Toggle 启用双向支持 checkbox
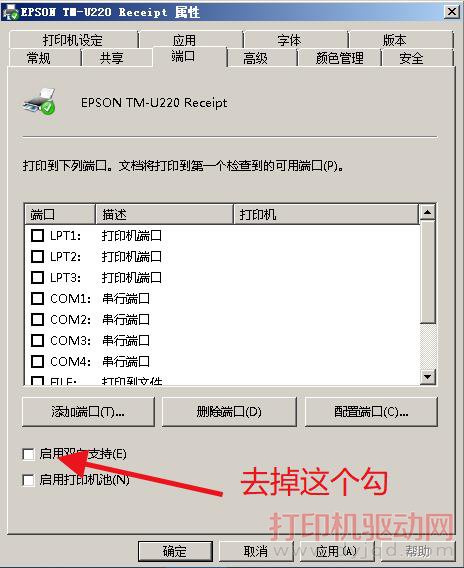Screen dimensions: 464x568 (x=28, y=454)
